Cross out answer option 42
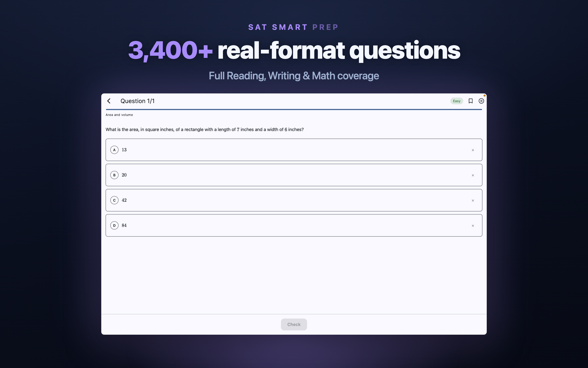The height and width of the screenshot is (368, 588). [x=473, y=201]
